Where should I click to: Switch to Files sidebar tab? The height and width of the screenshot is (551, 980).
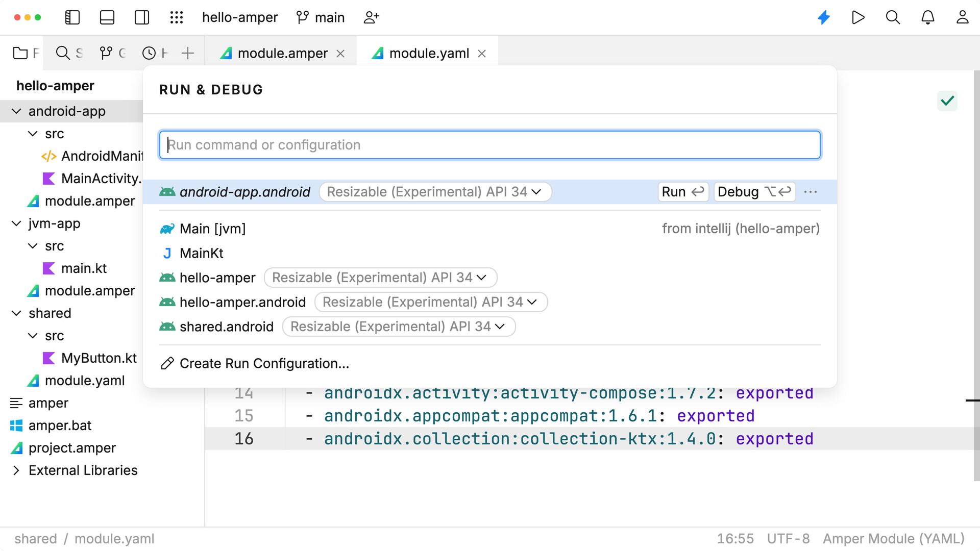click(x=26, y=53)
